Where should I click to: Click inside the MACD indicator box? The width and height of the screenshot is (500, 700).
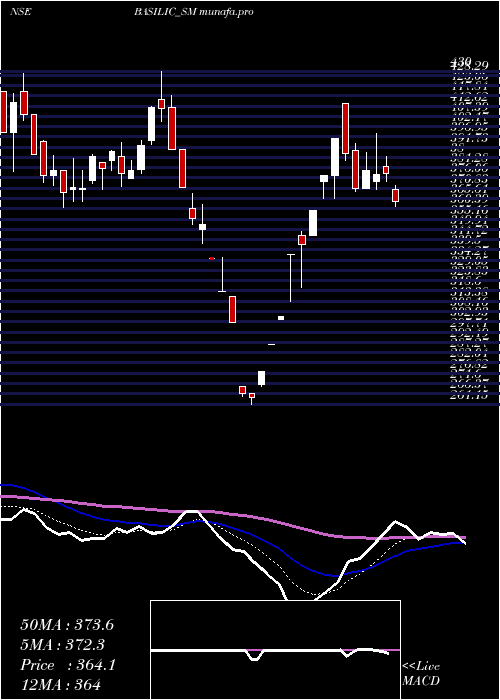tap(275, 650)
